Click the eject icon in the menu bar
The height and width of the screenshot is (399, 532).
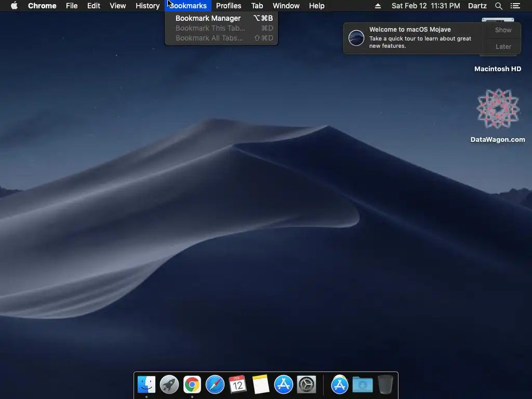pyautogui.click(x=378, y=6)
